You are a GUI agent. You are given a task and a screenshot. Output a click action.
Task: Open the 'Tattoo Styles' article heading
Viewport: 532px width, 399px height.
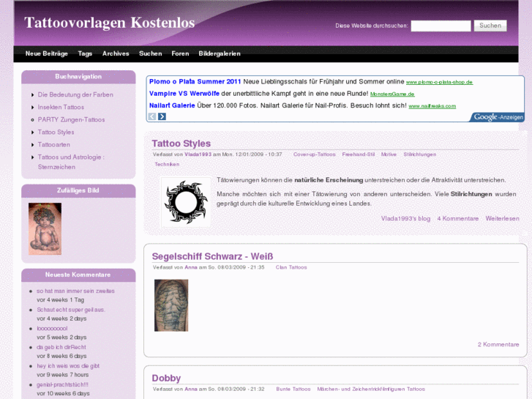tap(181, 143)
